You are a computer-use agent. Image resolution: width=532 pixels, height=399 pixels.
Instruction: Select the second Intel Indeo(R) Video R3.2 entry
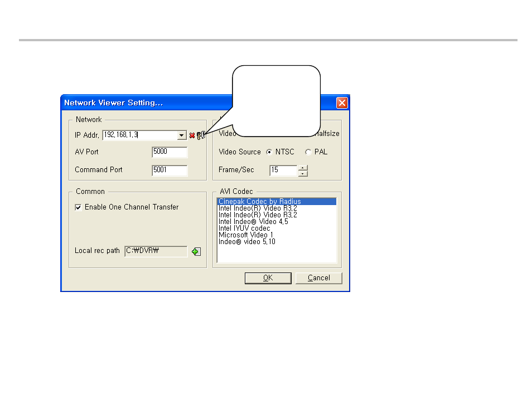click(x=277, y=215)
